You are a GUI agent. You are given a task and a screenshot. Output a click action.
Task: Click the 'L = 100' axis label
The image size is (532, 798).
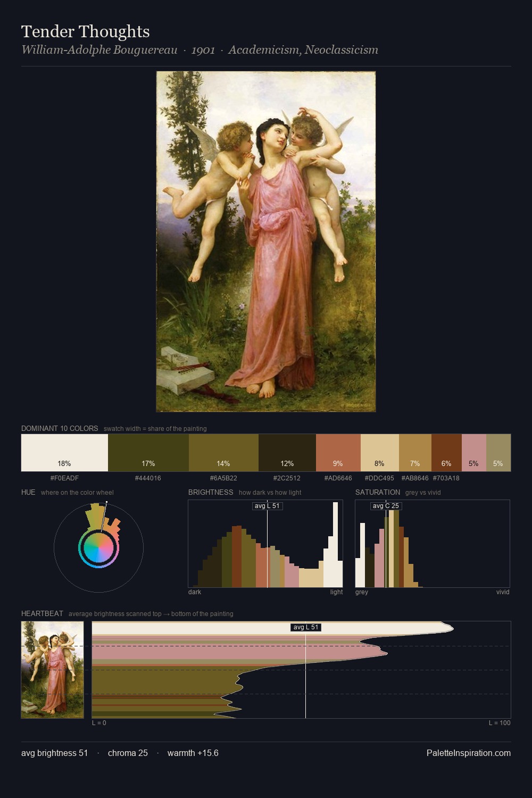(500, 722)
